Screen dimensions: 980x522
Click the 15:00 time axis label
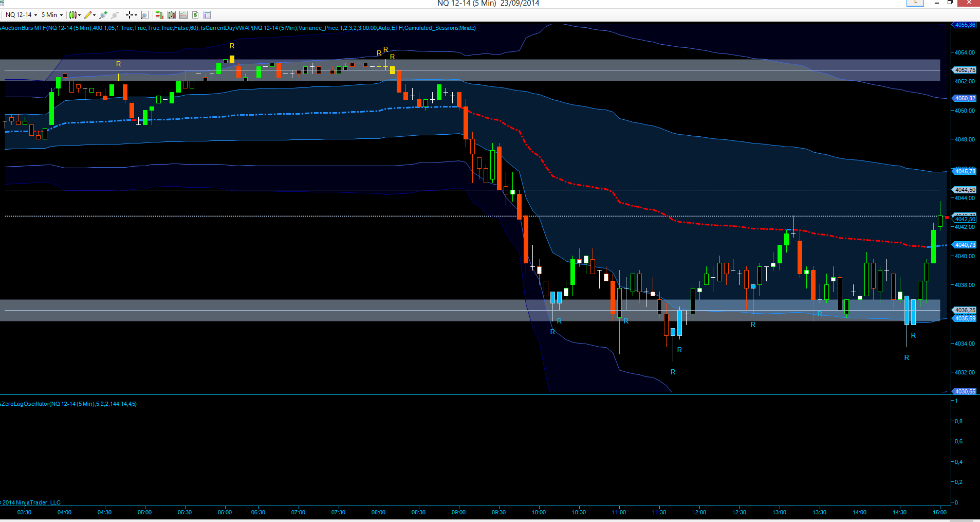[x=939, y=512]
